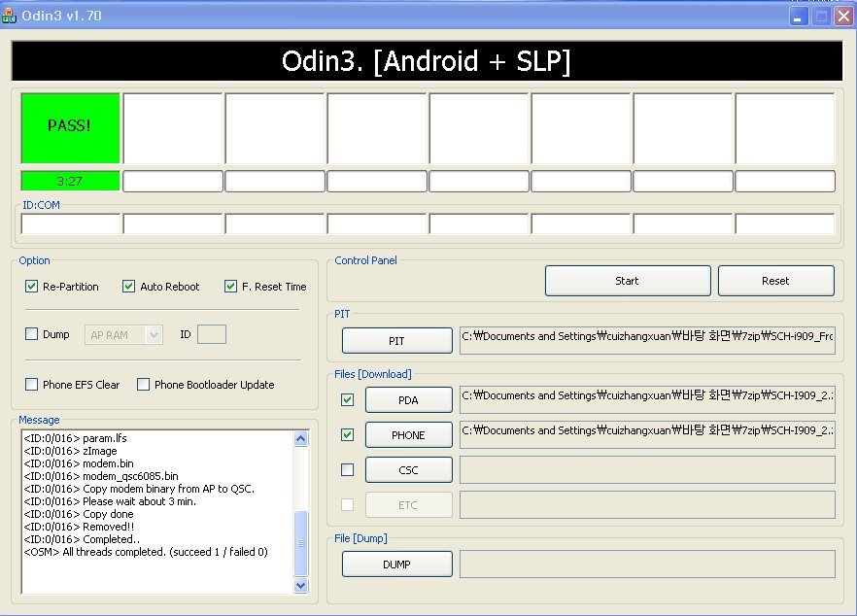Enable the Dump checkbox
The width and height of the screenshot is (857, 616).
point(32,334)
